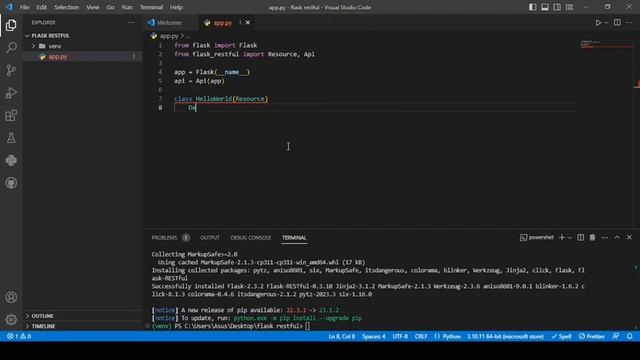Close the app.py editor tab
This screenshot has width=640, height=360.
248,23
